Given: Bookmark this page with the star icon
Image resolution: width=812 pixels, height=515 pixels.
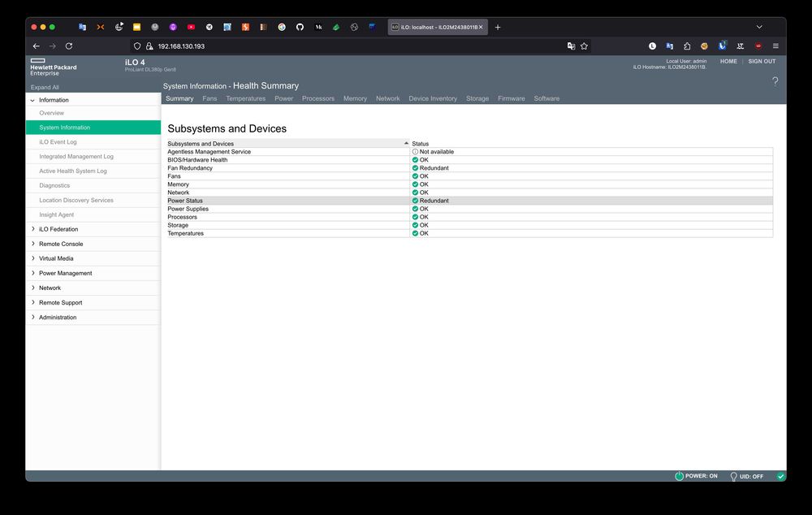Looking at the screenshot, I should (584, 46).
